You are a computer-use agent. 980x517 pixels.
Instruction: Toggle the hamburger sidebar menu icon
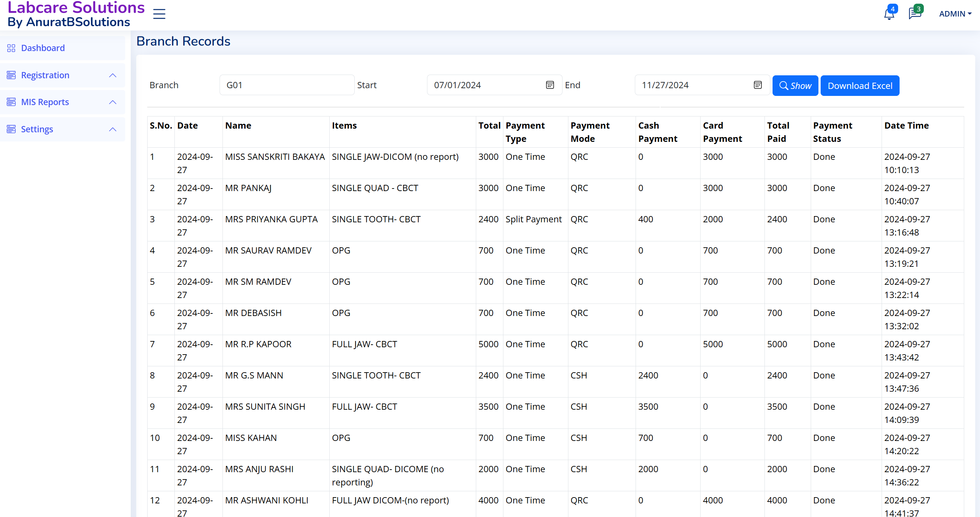tap(159, 14)
